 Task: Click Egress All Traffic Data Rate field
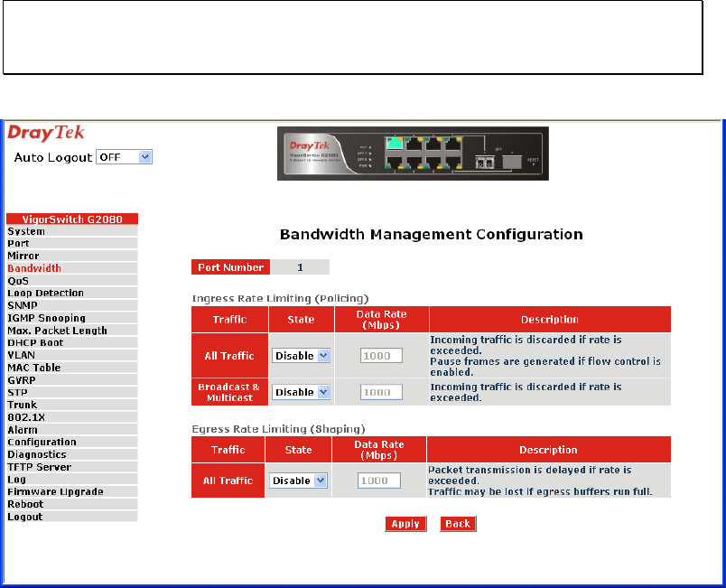379,481
